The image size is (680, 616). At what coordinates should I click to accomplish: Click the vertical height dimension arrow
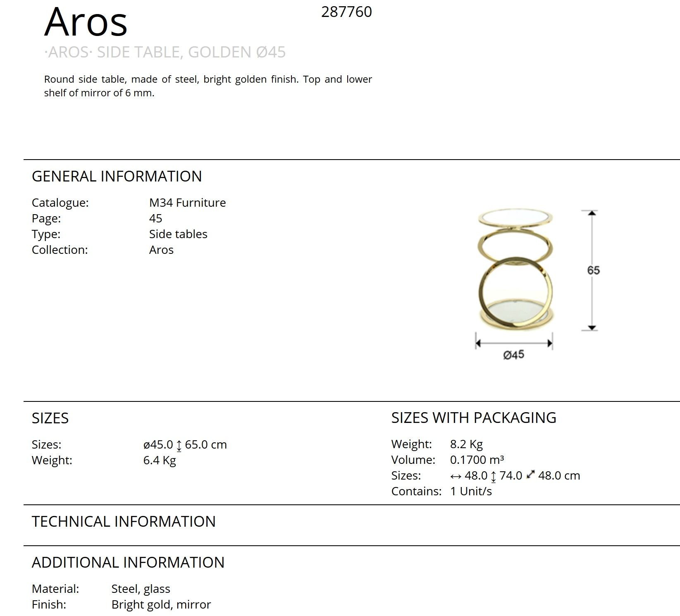592,270
